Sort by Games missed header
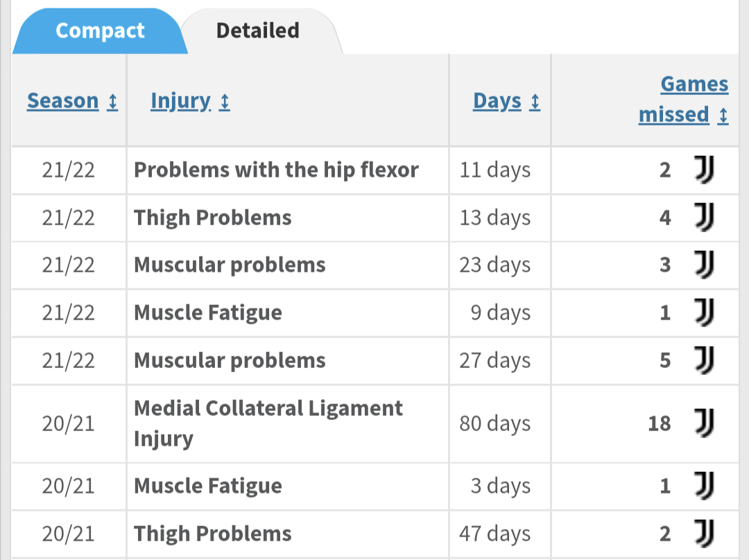The width and height of the screenshot is (749, 560). (x=683, y=99)
